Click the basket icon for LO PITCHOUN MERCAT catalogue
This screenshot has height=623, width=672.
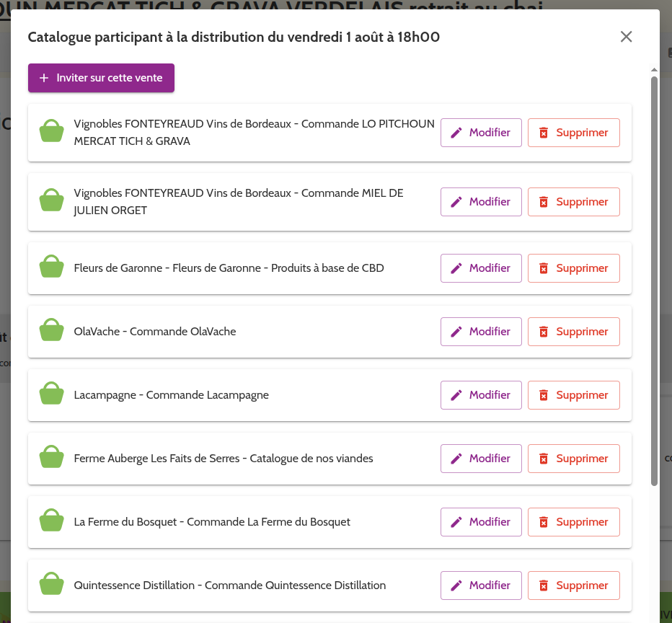click(52, 133)
